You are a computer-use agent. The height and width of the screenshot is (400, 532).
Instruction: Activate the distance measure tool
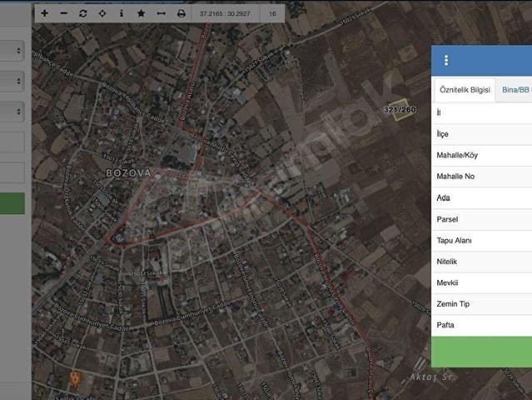click(x=162, y=13)
